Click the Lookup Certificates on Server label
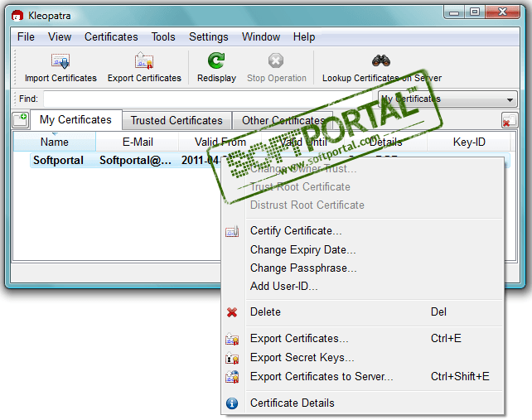 point(382,78)
